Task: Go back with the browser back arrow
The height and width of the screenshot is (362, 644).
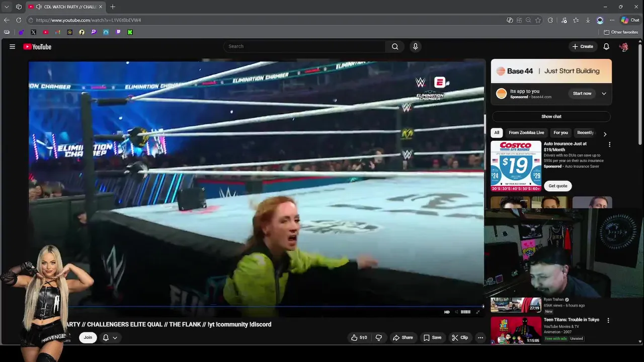Action: (x=7, y=20)
